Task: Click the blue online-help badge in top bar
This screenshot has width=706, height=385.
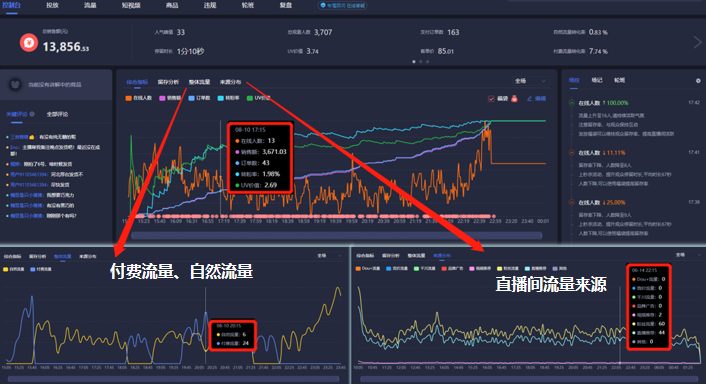Action: tap(343, 6)
